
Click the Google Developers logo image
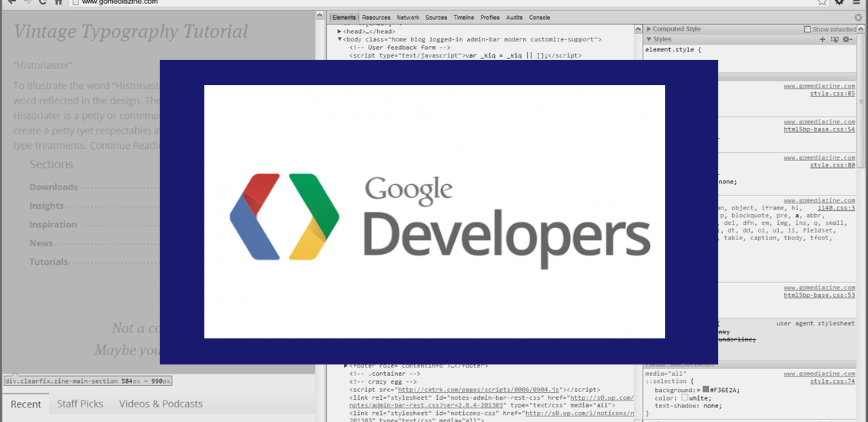pos(435,212)
